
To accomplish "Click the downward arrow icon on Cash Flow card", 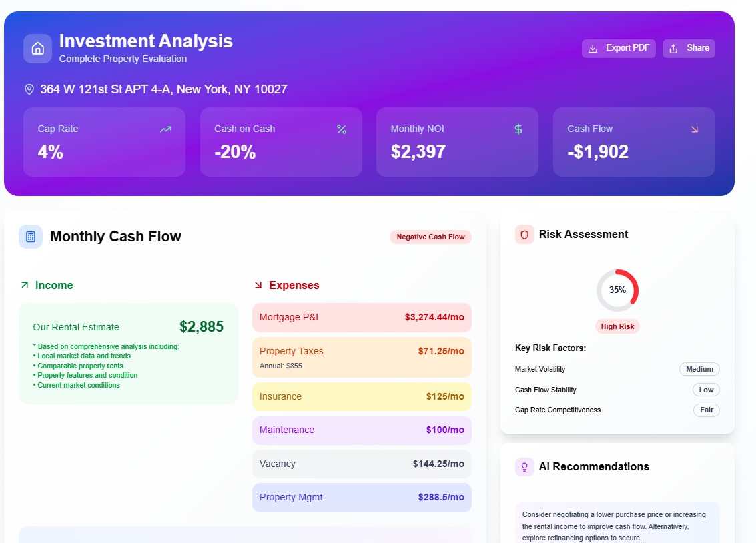I will click(695, 129).
